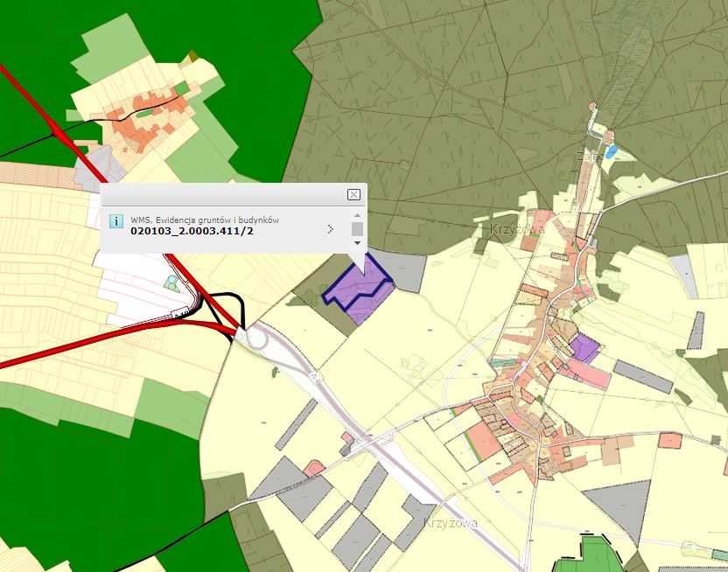Image resolution: width=728 pixels, height=572 pixels.
Task: Click the blue info icon in popup
Action: tap(115, 222)
